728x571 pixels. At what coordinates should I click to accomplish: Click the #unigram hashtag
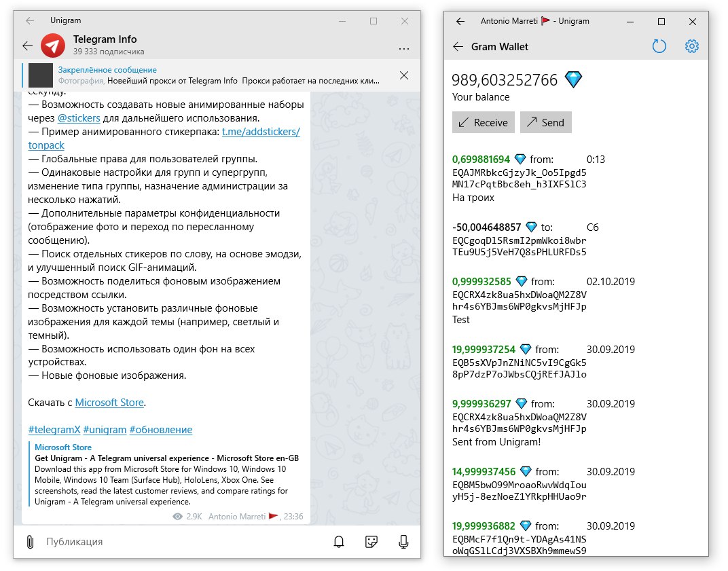[x=105, y=429]
